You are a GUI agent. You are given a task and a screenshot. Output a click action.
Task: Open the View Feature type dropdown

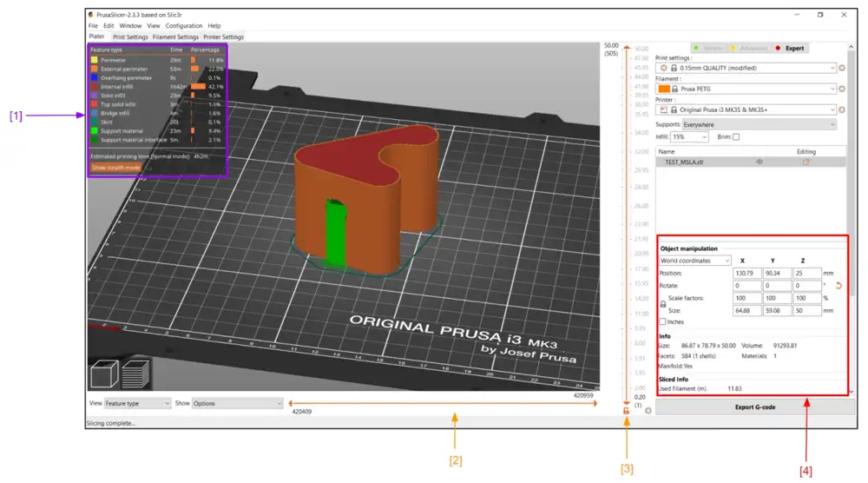pyautogui.click(x=137, y=403)
